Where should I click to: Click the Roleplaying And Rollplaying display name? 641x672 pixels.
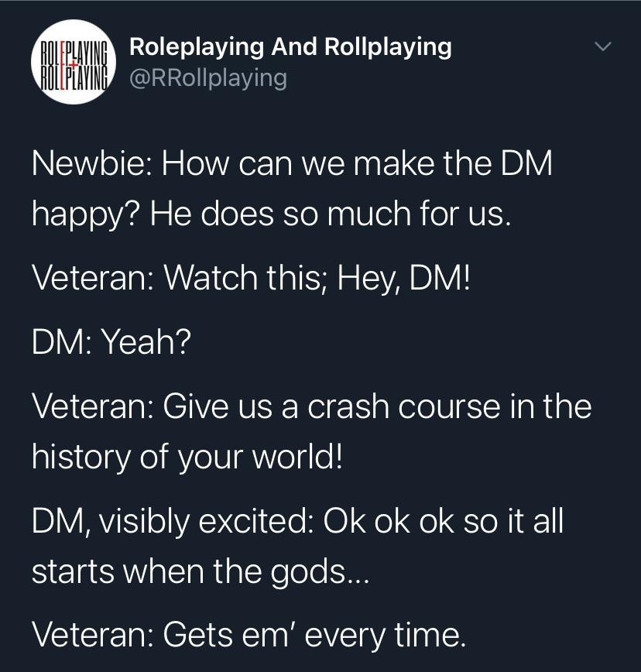click(x=290, y=47)
